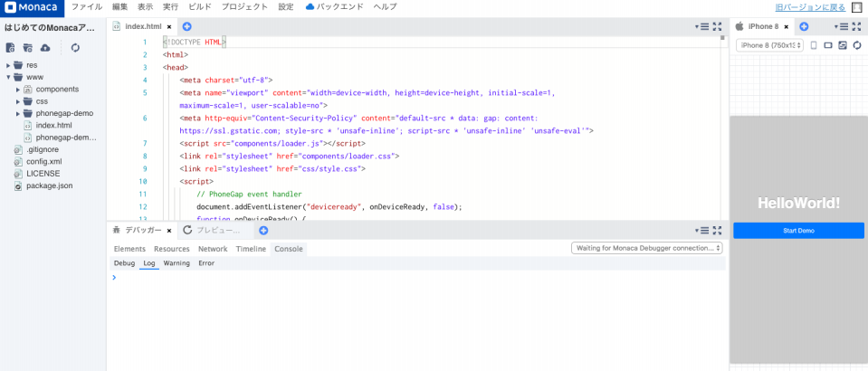Add a new tab in the debugger pane
The width and height of the screenshot is (868, 371).
(x=263, y=231)
